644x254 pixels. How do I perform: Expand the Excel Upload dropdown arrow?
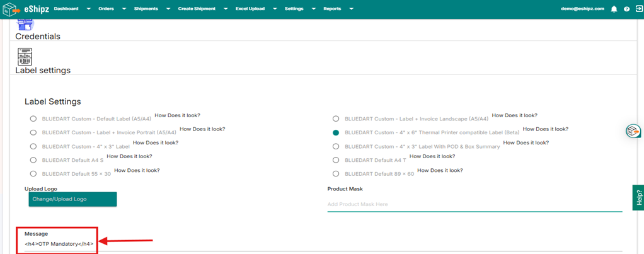click(x=275, y=9)
